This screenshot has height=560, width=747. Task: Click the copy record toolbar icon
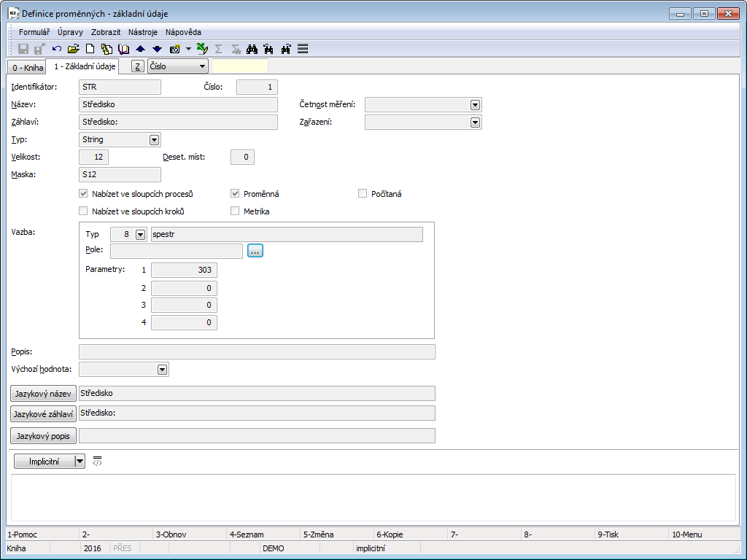(x=107, y=49)
